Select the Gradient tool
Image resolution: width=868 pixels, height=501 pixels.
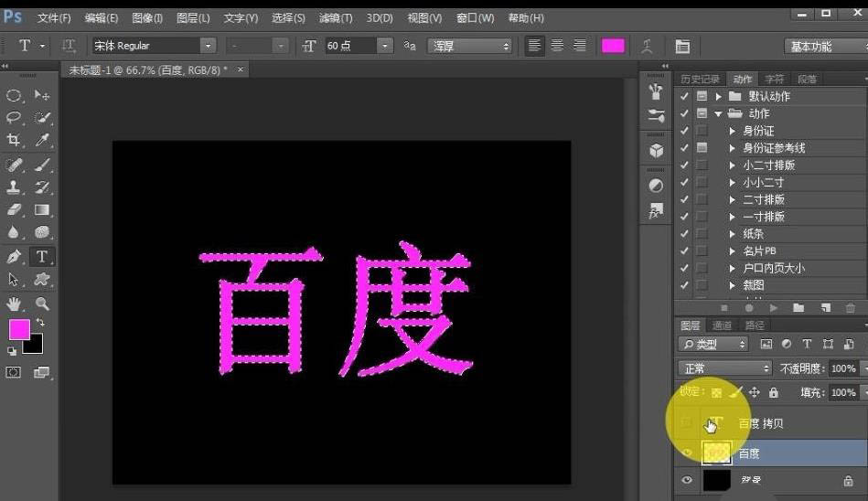click(x=42, y=209)
